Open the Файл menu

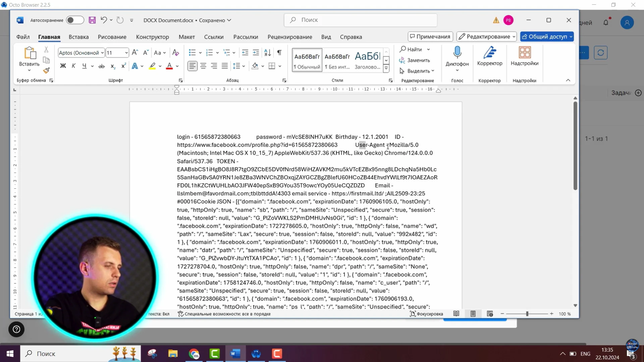23,37
